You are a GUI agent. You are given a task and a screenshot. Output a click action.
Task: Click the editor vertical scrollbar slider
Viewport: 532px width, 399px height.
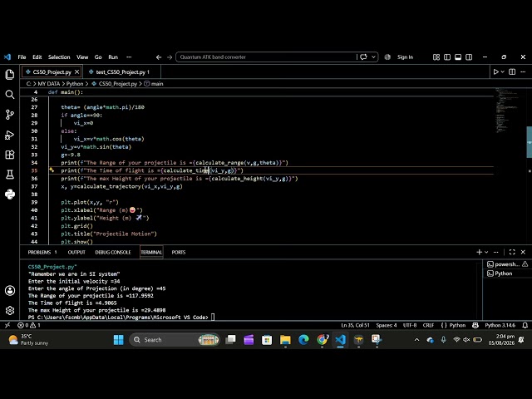529,142
